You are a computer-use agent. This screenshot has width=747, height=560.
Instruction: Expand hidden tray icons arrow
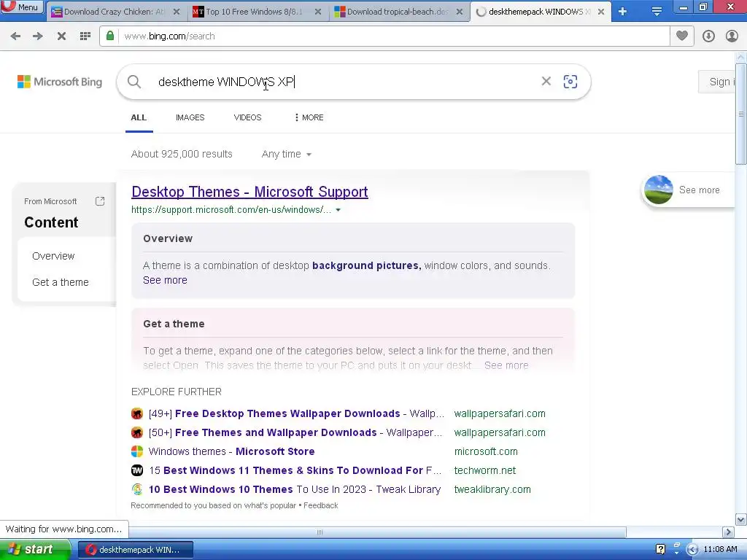[692, 550]
